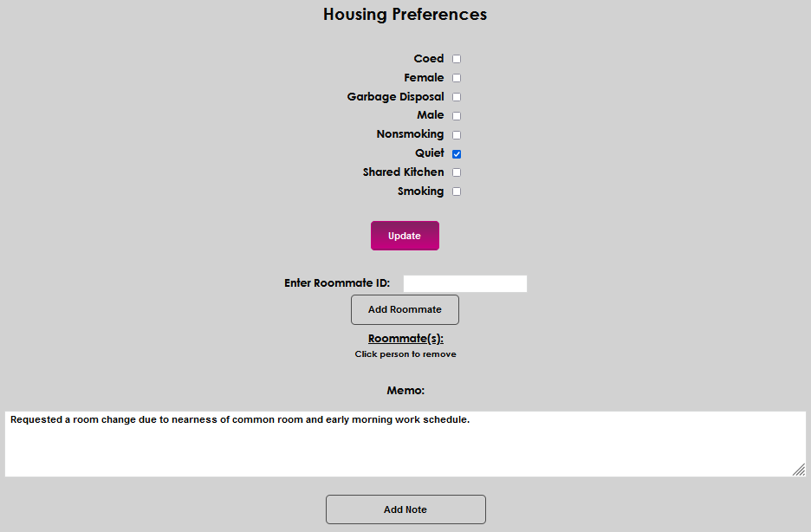The image size is (811, 532).
Task: Click the Update button
Action: click(x=405, y=235)
